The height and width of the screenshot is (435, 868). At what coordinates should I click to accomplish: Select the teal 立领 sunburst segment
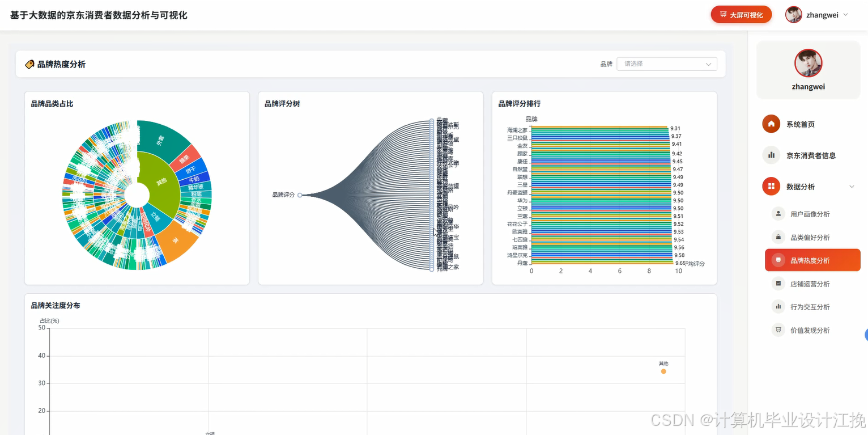click(x=155, y=218)
